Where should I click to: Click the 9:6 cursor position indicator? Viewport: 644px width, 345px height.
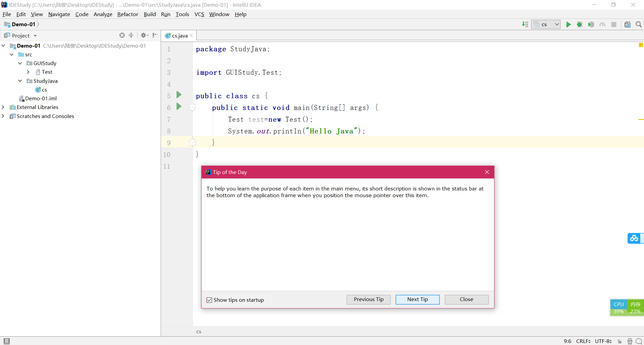pos(567,341)
